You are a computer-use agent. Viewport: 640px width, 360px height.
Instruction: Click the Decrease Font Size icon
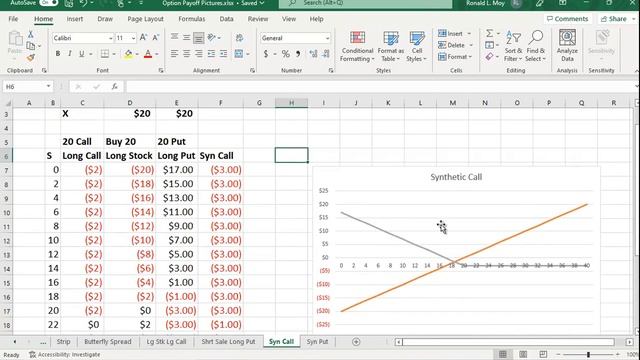point(156,38)
